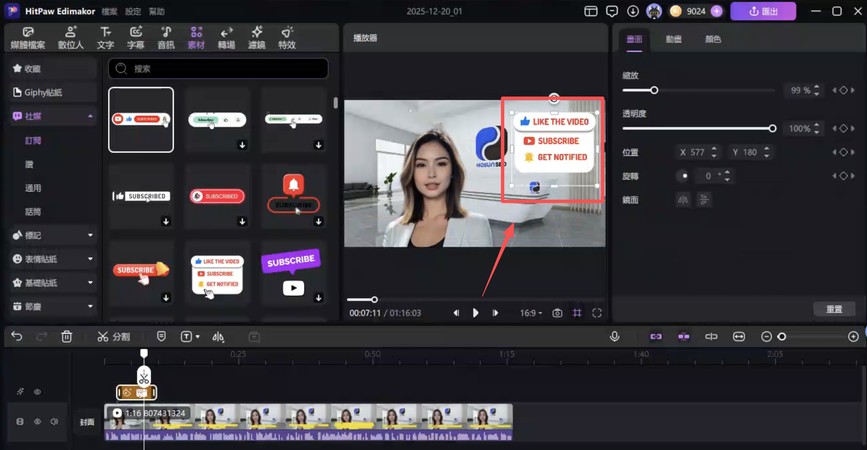Open the 數位人 digital human tool
The width and height of the screenshot is (867, 450).
(71, 38)
